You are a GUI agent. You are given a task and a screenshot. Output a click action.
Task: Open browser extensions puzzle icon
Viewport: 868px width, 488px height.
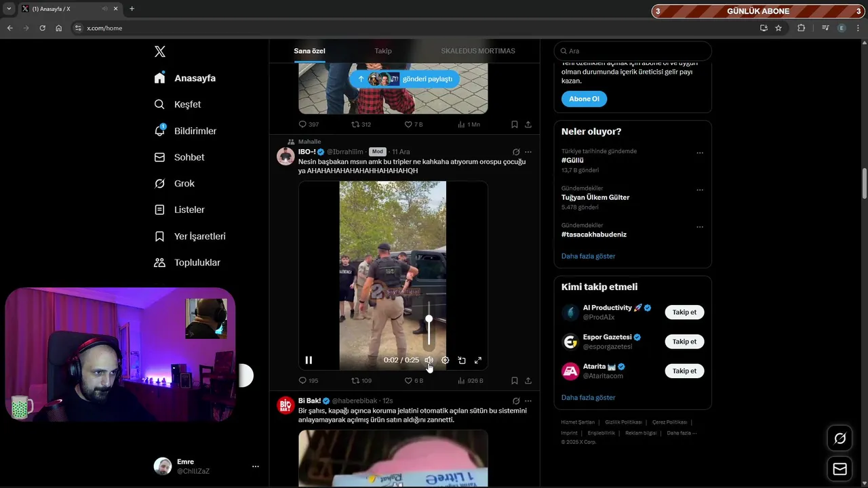tap(801, 28)
